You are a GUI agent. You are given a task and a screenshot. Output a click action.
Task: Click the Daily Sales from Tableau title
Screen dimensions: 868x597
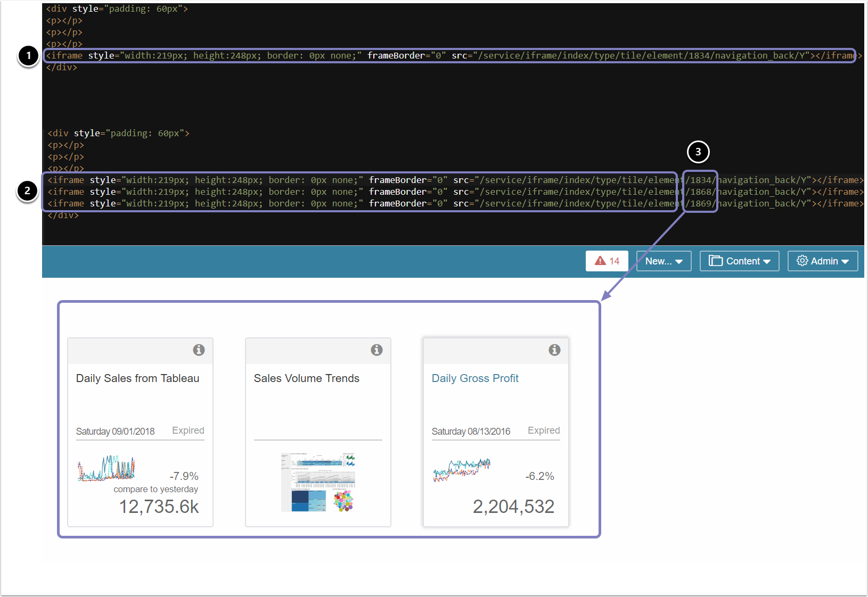click(137, 378)
